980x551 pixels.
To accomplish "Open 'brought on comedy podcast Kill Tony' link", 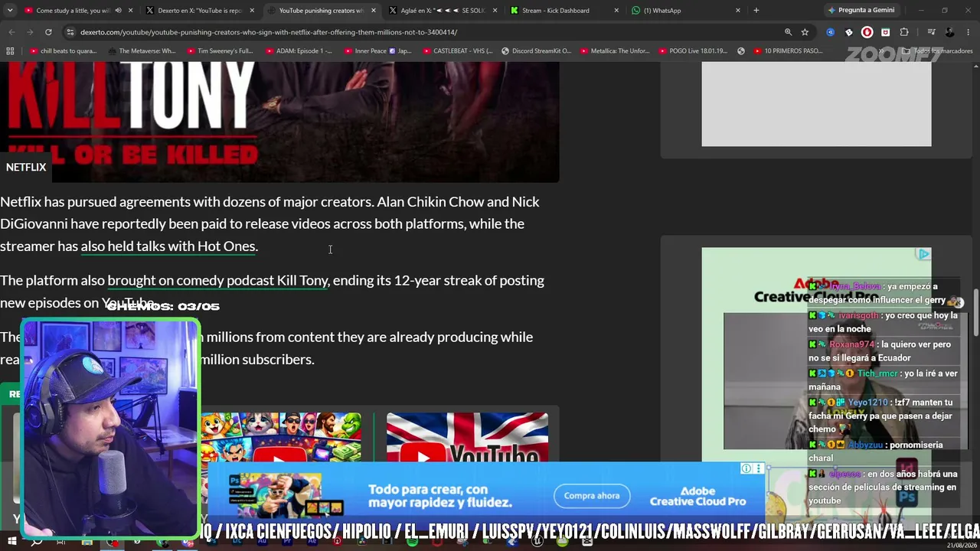I will 218,281.
